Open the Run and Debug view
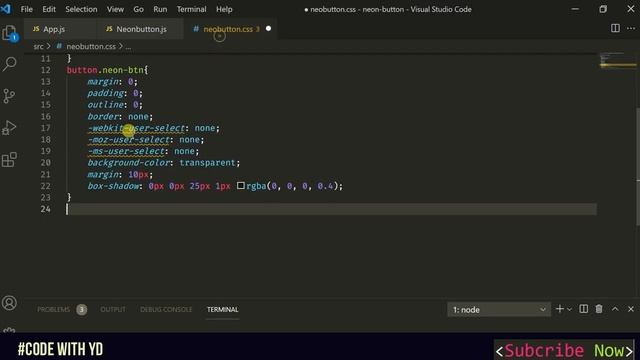The image size is (640, 360). coord(9,128)
